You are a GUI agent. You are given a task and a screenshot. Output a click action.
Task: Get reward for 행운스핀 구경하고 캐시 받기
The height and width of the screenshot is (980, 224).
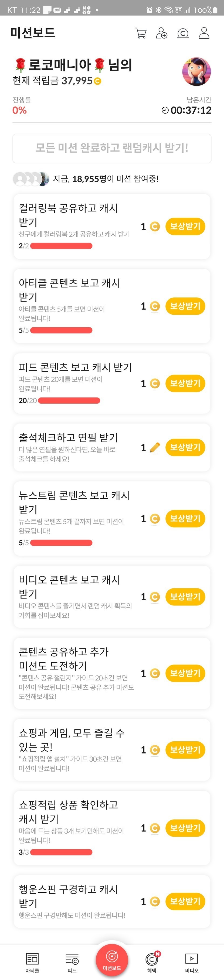click(x=185, y=901)
